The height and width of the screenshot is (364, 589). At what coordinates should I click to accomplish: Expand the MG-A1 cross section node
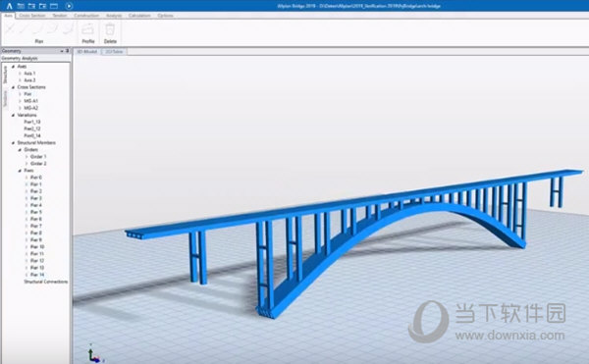point(20,101)
